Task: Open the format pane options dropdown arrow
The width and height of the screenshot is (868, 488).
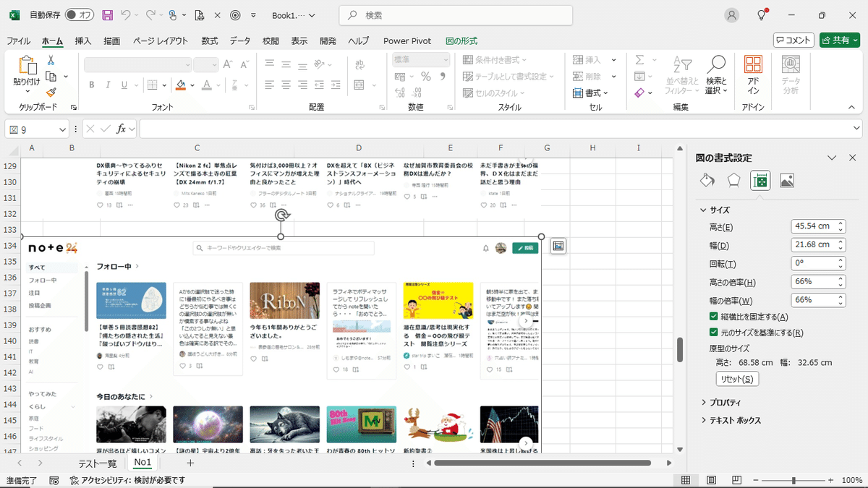Action: pyautogui.click(x=832, y=158)
